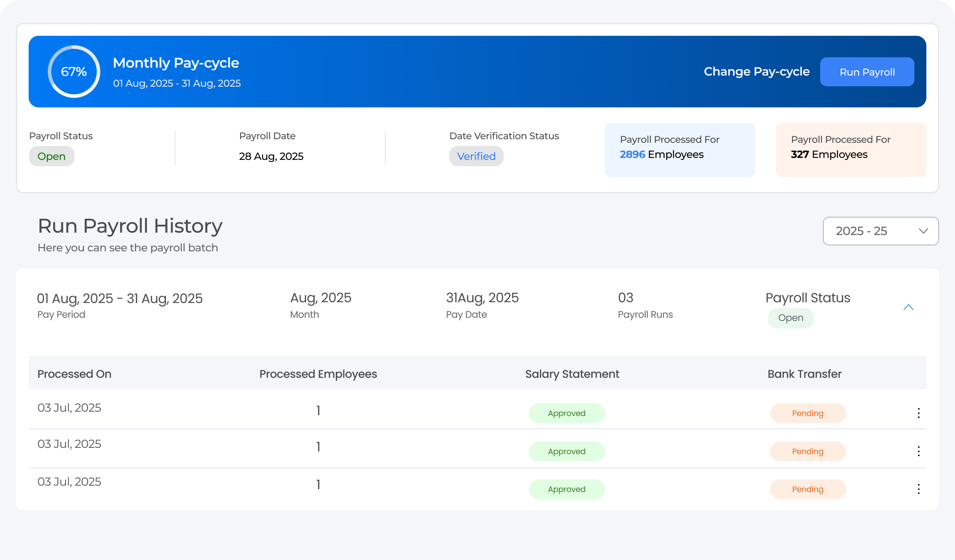Click the Open badge under Payroll Status history

[790, 318]
